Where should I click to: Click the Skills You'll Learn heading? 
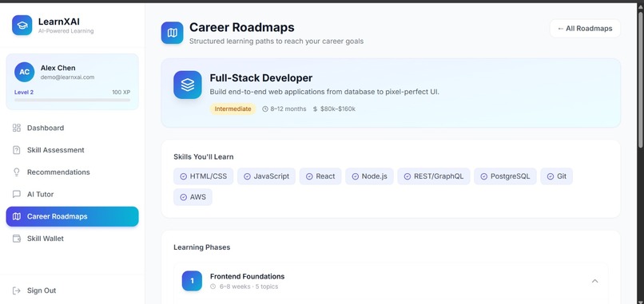click(x=203, y=156)
